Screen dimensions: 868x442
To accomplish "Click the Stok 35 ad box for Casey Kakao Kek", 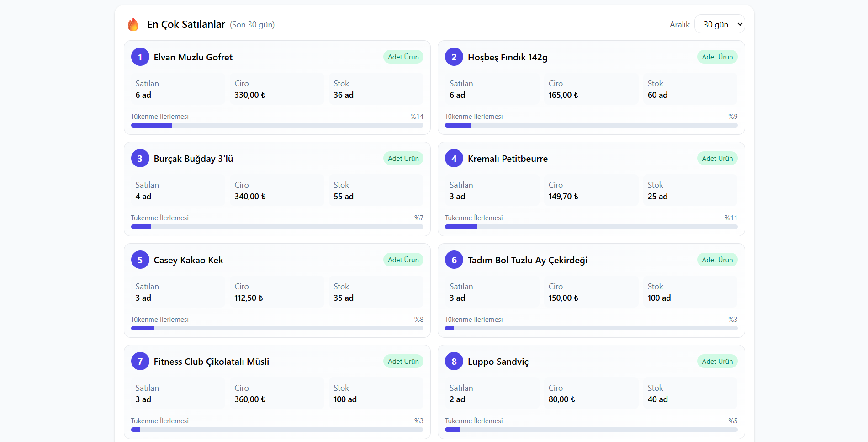I will point(376,292).
